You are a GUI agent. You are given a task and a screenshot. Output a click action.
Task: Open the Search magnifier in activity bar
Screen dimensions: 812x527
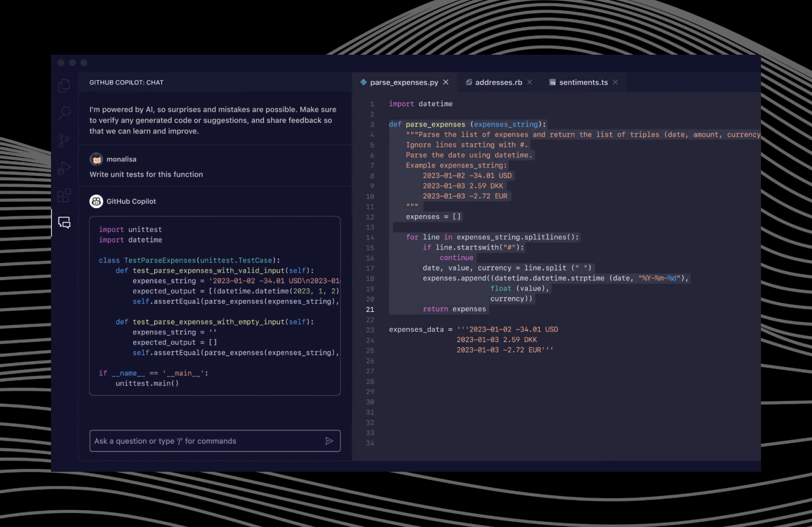point(64,113)
